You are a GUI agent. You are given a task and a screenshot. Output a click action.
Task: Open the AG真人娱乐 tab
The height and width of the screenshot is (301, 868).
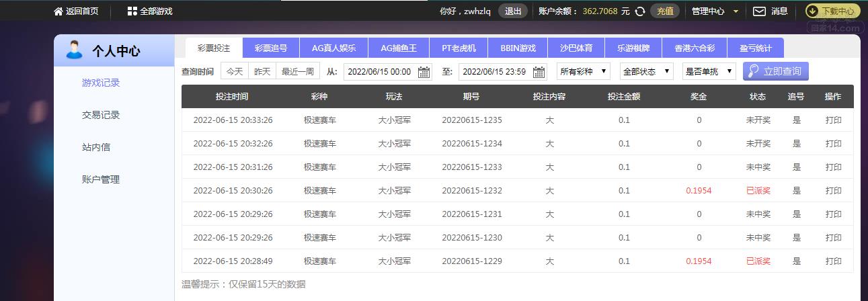pos(334,48)
